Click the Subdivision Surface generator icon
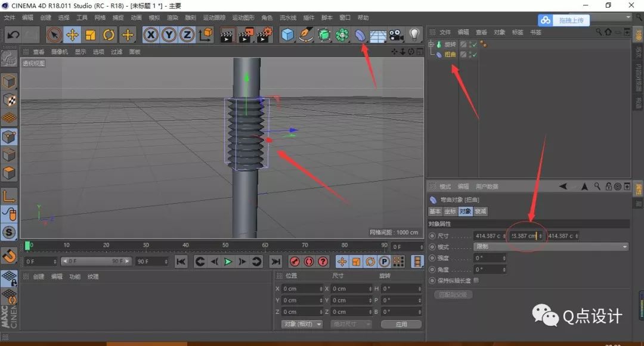This screenshot has height=346, width=644. point(325,35)
